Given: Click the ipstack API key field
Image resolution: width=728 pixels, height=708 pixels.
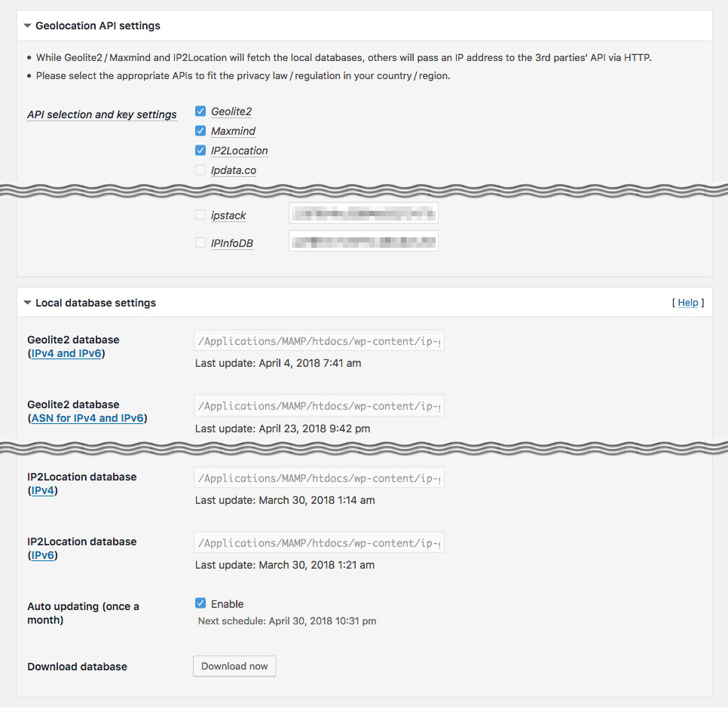Looking at the screenshot, I should click(x=363, y=214).
